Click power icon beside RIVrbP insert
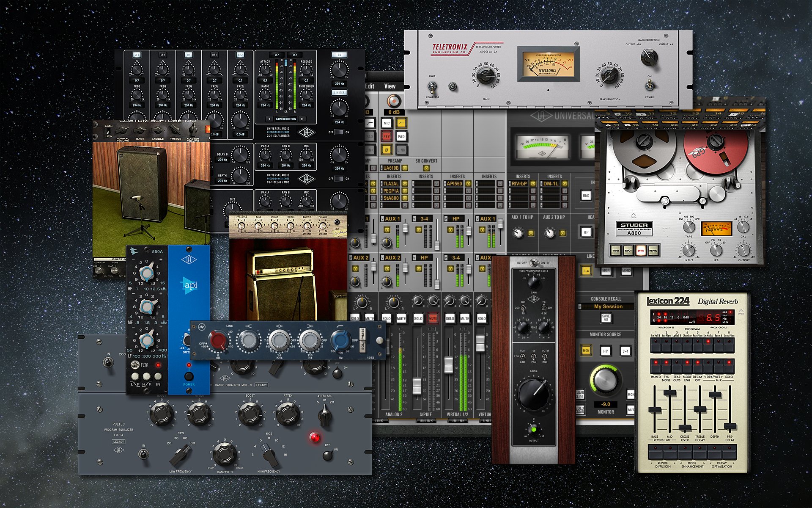Image resolution: width=812 pixels, height=508 pixels. pos(533,184)
